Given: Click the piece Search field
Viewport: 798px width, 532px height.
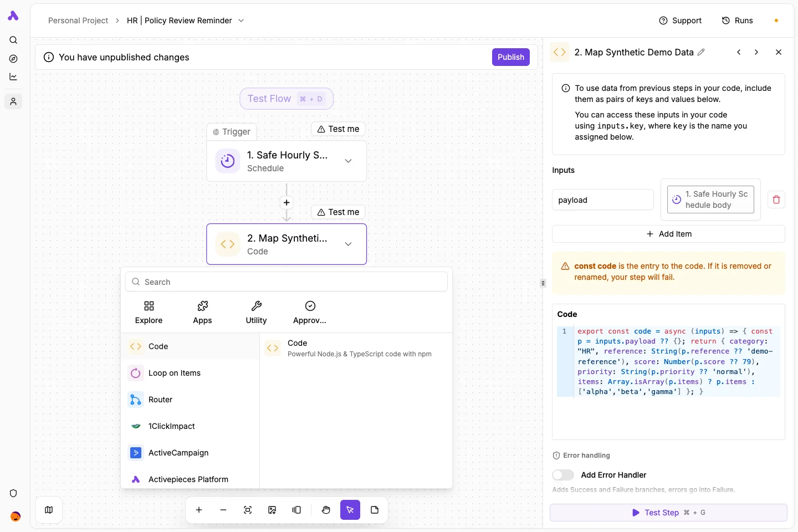Looking at the screenshot, I should 287,282.
